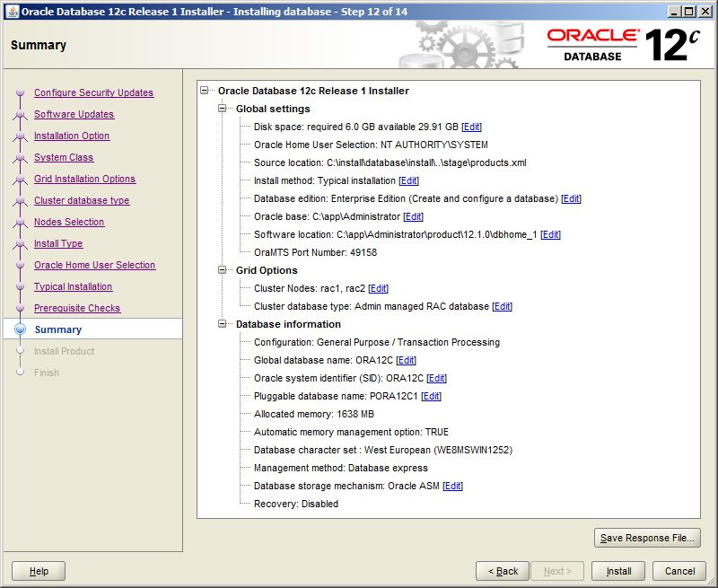Open Oracle Home User Selection step
Screen dimensions: 718x588
(x=95, y=265)
